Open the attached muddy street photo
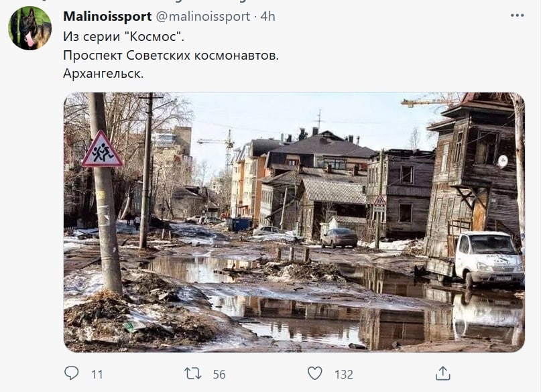 coord(294,222)
